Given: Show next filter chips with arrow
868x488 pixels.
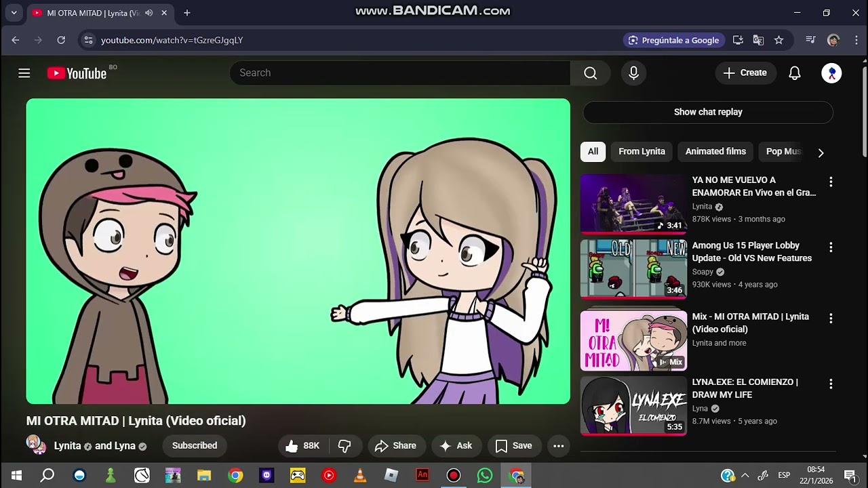Looking at the screenshot, I should coord(821,152).
